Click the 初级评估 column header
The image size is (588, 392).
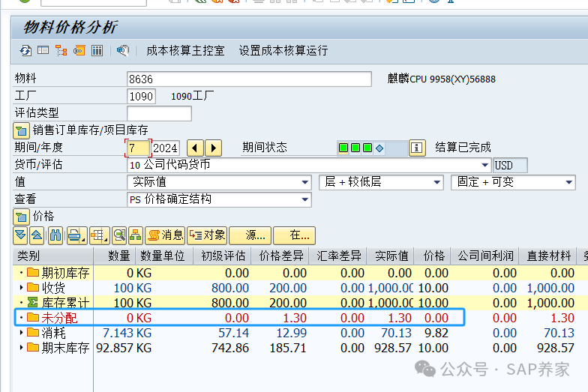point(222,256)
